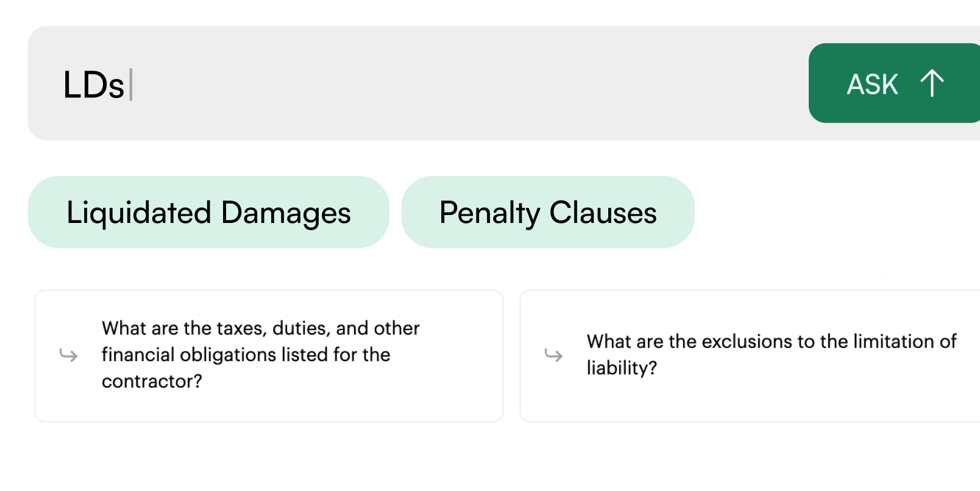Click the arrow icon beside the liability question
The height and width of the screenshot is (491, 980).
tap(553, 355)
